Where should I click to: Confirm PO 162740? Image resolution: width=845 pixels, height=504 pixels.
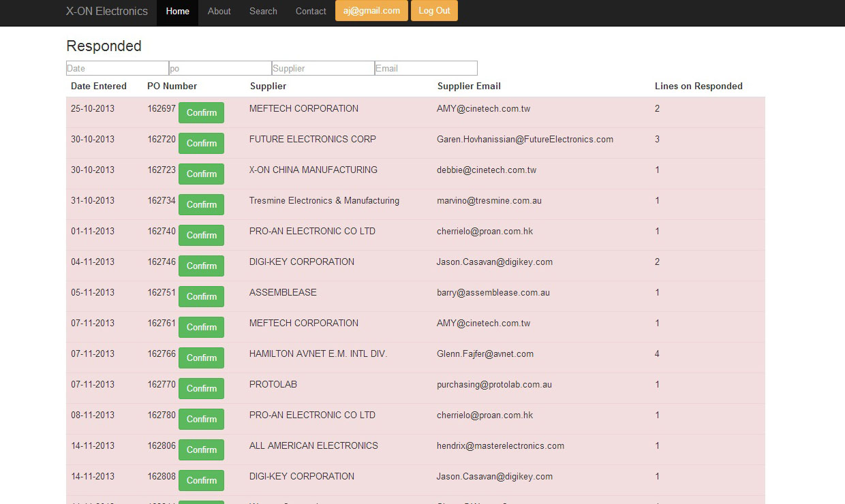click(x=201, y=235)
